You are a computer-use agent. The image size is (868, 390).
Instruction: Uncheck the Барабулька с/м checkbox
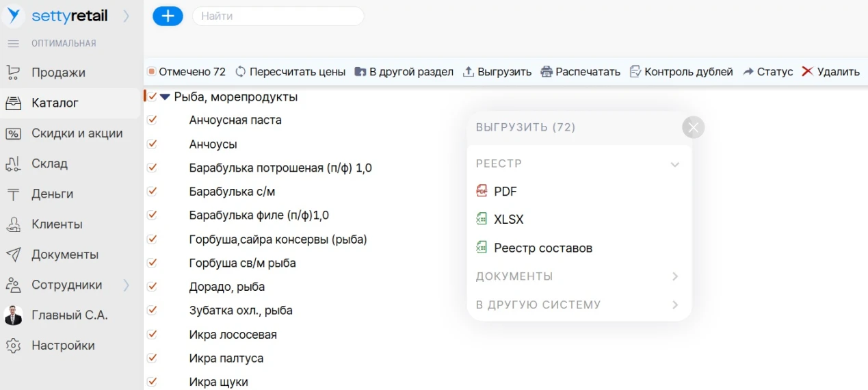(x=153, y=191)
